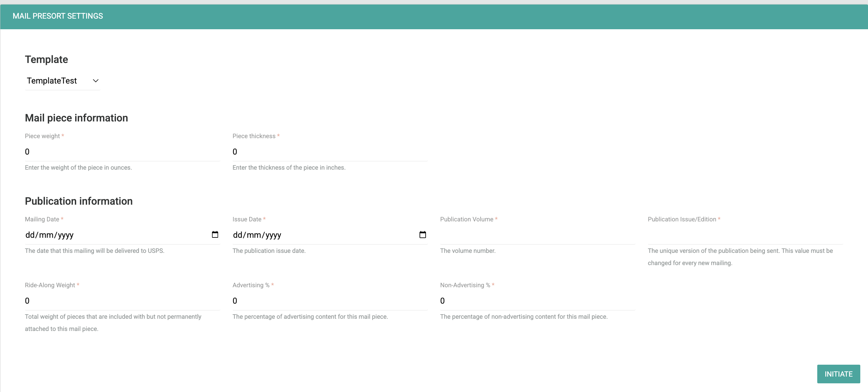Click the Template section heading
Viewport: 868px width, 392px height.
47,59
